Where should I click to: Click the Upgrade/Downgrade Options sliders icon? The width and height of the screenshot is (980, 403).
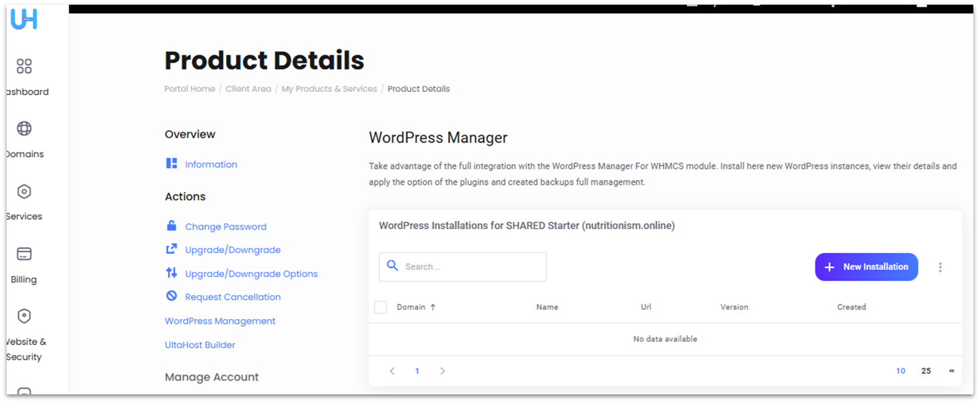coord(172,273)
